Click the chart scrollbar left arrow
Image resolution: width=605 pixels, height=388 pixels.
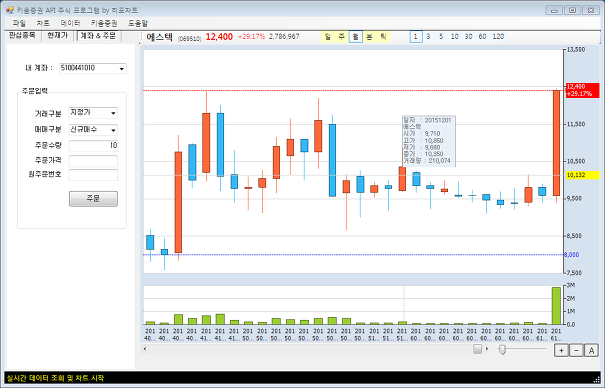[145, 349]
